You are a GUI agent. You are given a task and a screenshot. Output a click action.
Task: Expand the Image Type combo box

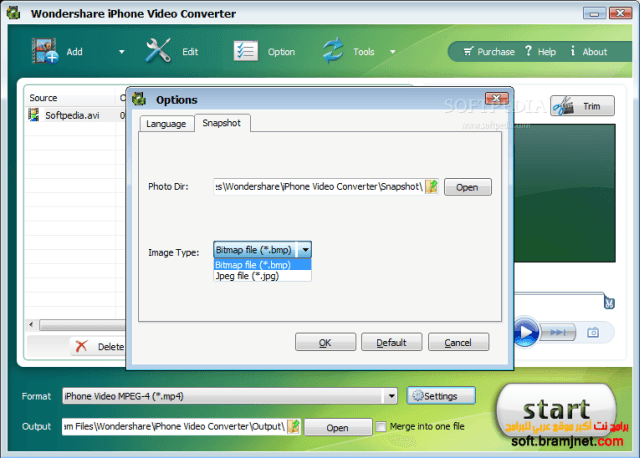305,250
